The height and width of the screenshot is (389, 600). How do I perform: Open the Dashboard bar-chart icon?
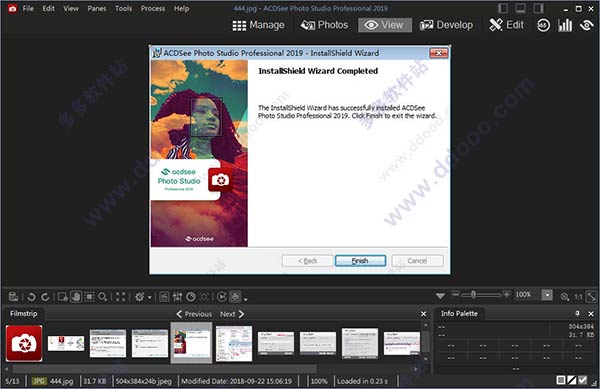pos(565,25)
